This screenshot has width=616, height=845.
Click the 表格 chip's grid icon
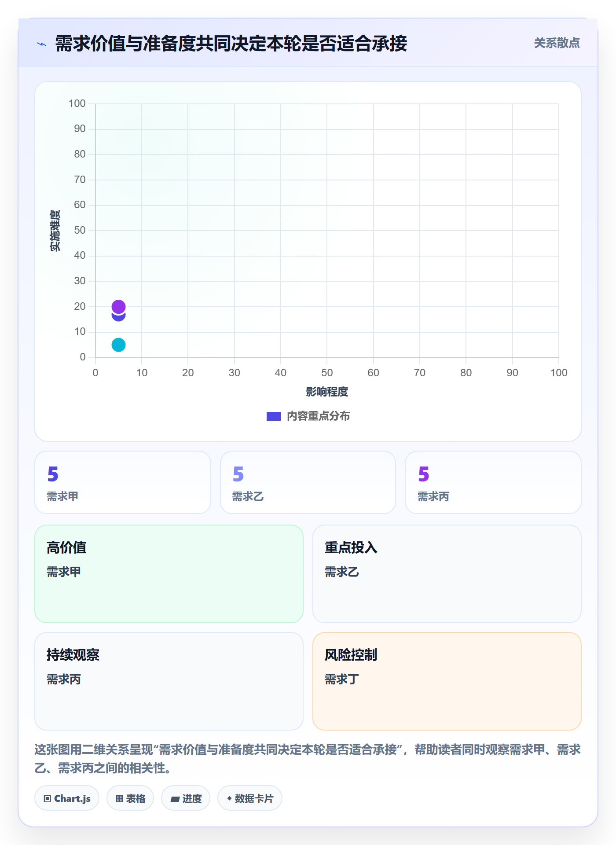click(119, 798)
